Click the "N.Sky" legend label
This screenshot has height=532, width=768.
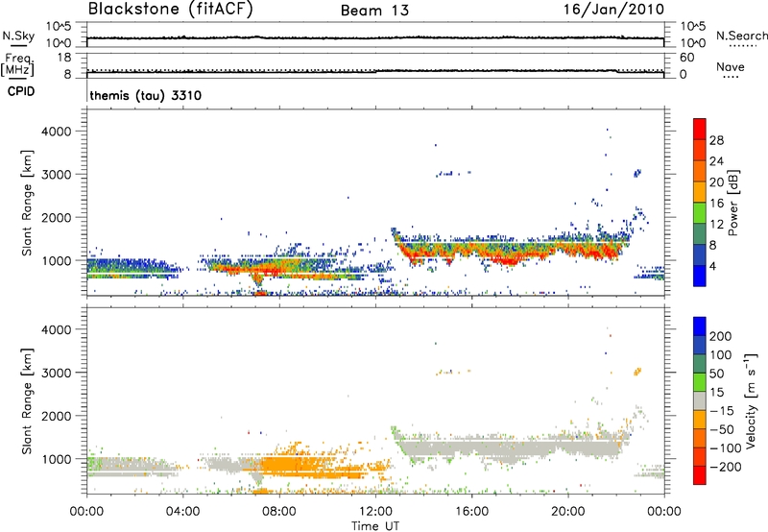click(18, 36)
